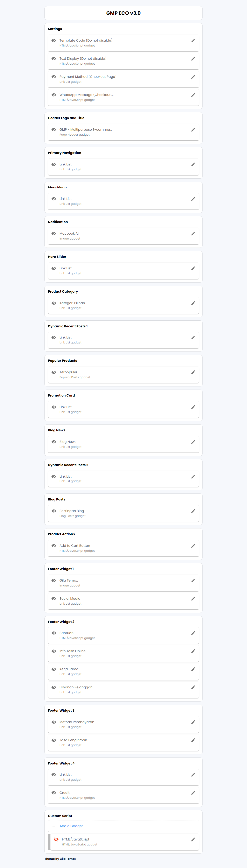Edit the Macbook Air image gadget
This screenshot has width=247, height=868.
pyautogui.click(x=193, y=234)
